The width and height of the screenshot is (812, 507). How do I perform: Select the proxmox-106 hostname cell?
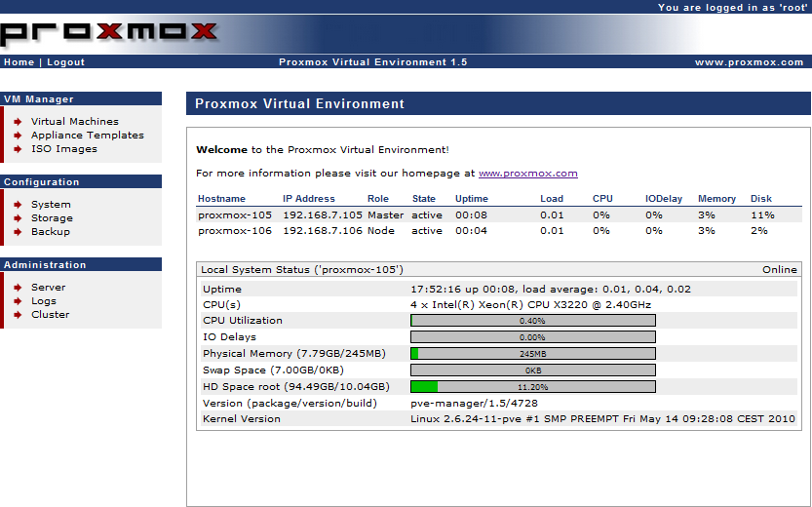tap(235, 230)
